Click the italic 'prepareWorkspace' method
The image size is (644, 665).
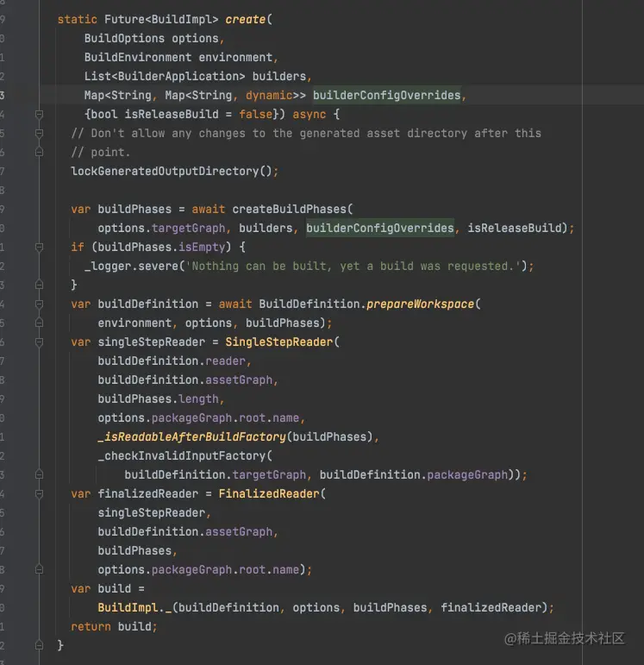[x=420, y=304]
